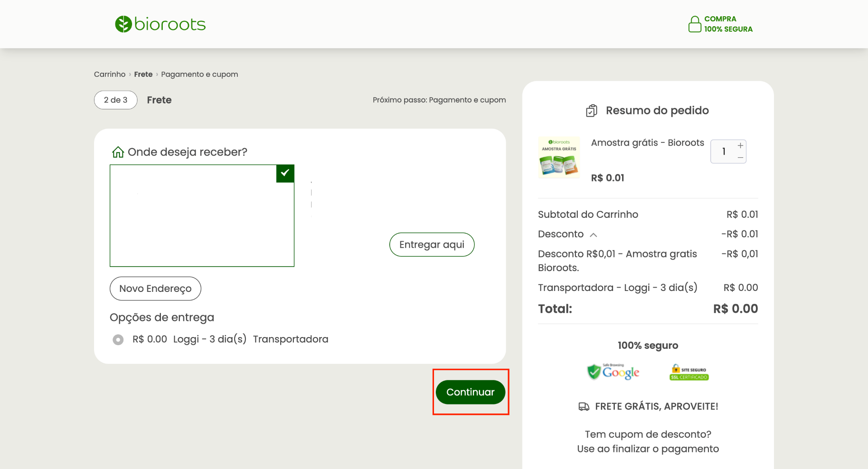
Task: Click the free shipping truck icon
Action: [584, 407]
